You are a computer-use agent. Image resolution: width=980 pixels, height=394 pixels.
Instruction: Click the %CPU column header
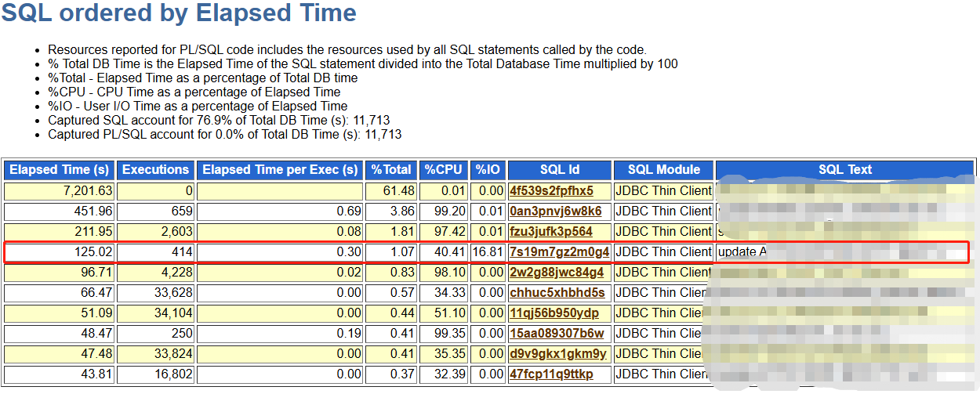pos(443,170)
